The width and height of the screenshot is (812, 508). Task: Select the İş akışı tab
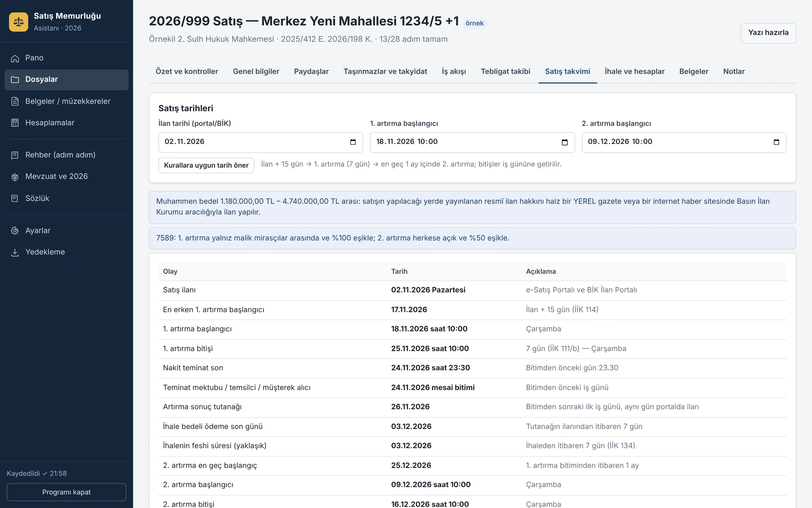click(454, 71)
